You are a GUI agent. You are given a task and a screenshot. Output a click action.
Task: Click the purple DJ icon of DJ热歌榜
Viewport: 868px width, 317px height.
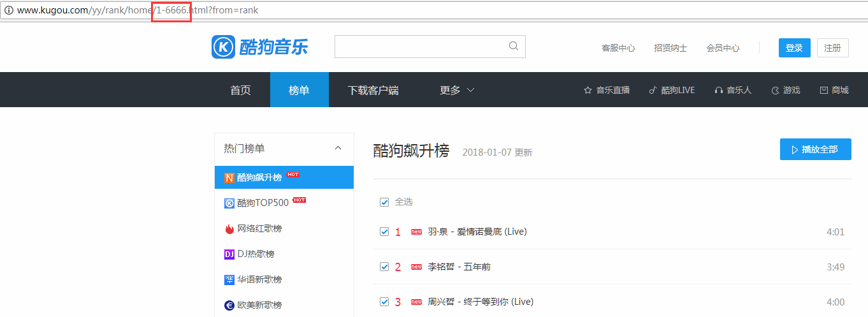tap(229, 254)
